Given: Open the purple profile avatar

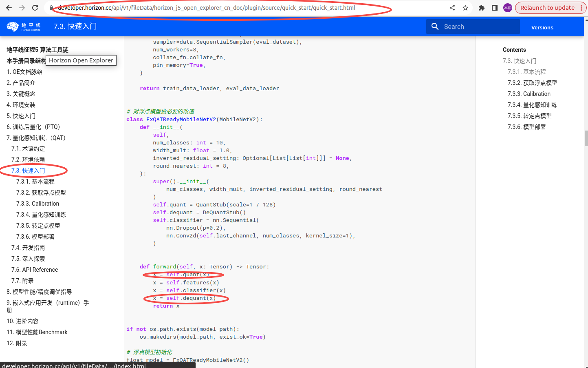Looking at the screenshot, I should point(508,8).
